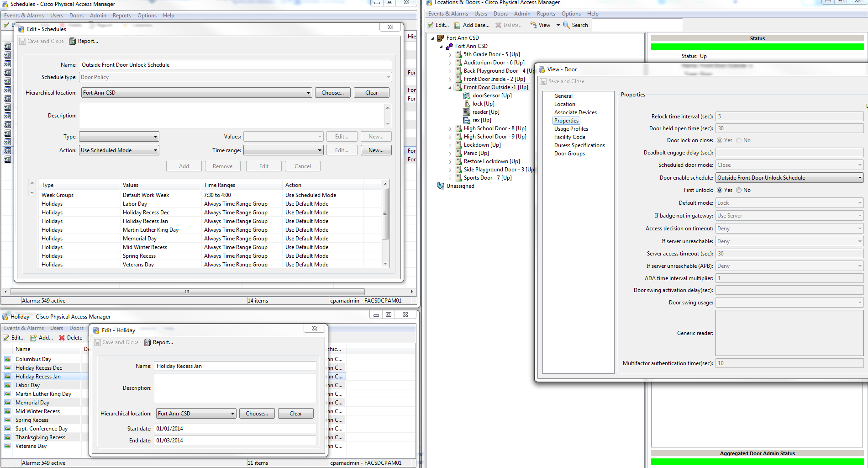The height and width of the screenshot is (468, 868).
Task: Click Report icon in Edit Holiday dialog
Action: pyautogui.click(x=147, y=342)
